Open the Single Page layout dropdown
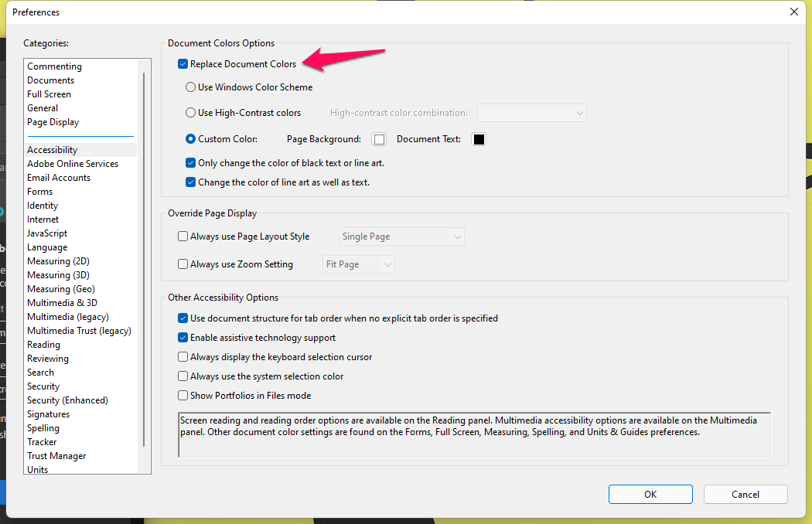812x524 pixels. point(401,236)
